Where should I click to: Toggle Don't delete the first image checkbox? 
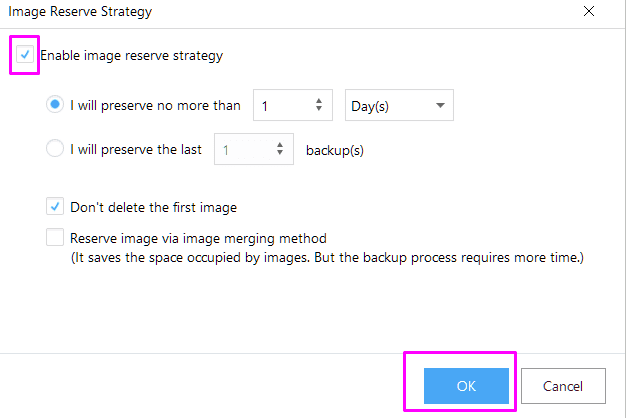pos(55,206)
